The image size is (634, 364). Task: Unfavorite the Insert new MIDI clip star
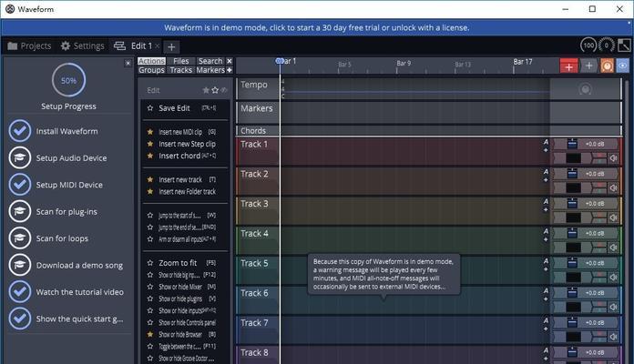[150, 132]
